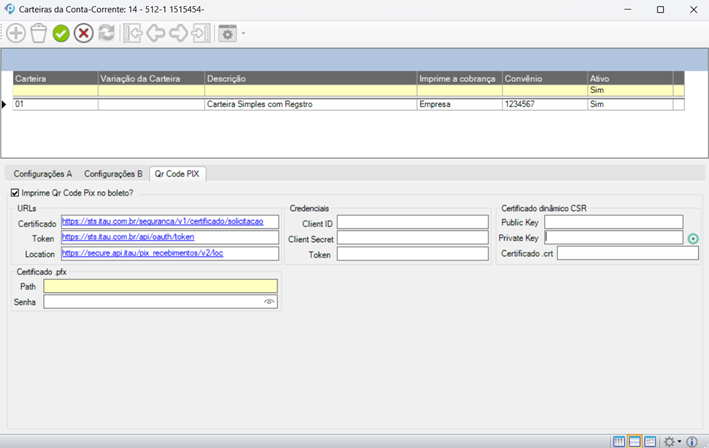
Task: Uncheck Imprime Qr Code Pix no boleto
Action: point(14,192)
